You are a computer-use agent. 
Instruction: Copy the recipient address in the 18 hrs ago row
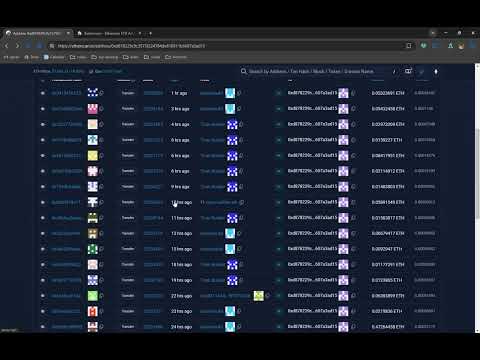coord(353,265)
